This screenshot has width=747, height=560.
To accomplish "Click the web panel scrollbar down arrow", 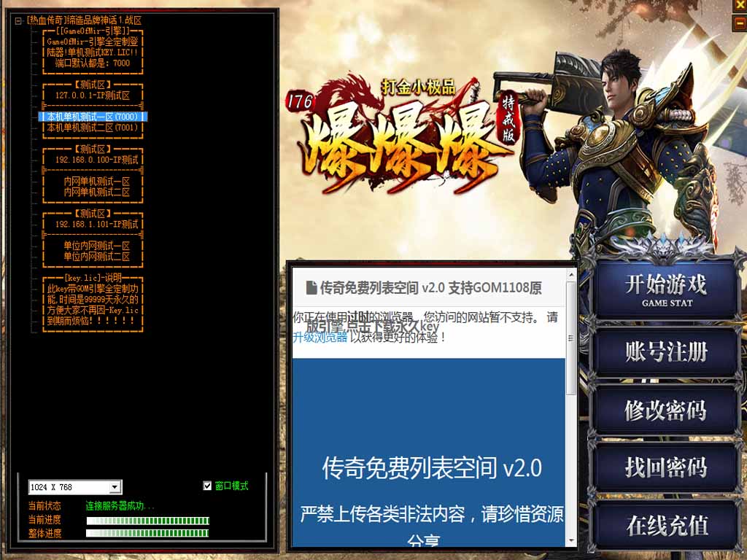I will [x=570, y=541].
